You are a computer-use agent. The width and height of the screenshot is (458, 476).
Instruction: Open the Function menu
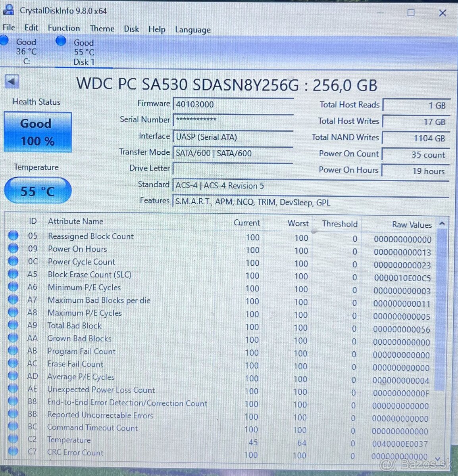(64, 28)
